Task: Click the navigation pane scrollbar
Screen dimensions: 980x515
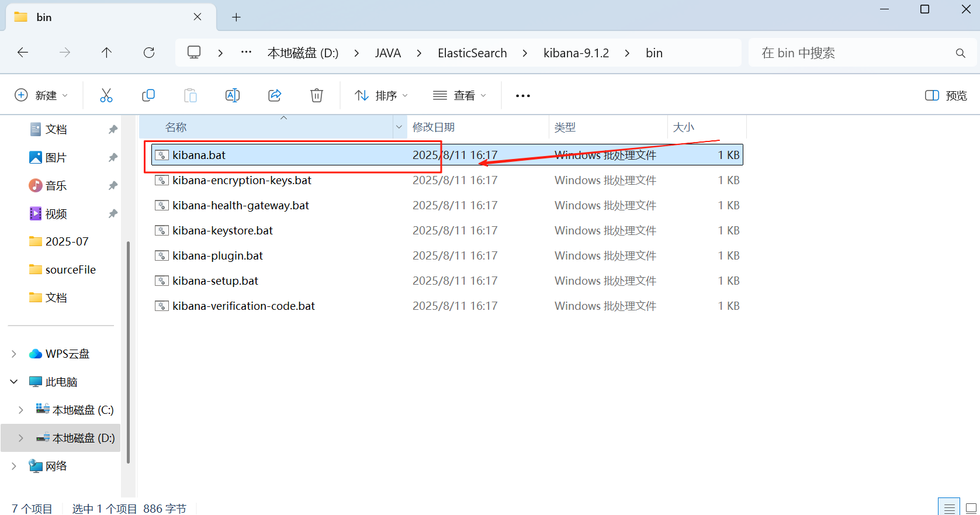Action: click(x=128, y=354)
